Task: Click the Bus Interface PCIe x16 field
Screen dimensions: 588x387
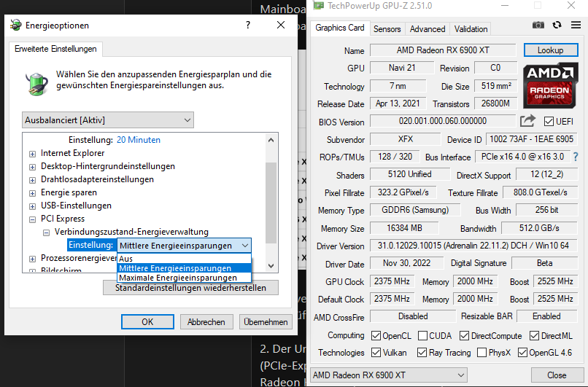Action: (x=522, y=157)
